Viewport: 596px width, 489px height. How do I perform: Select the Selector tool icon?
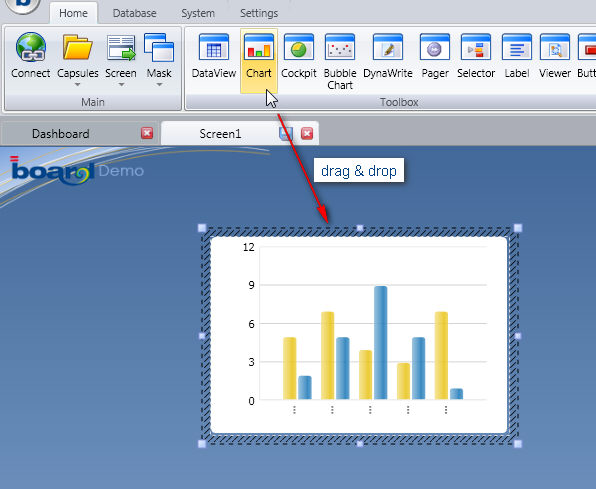[476, 47]
